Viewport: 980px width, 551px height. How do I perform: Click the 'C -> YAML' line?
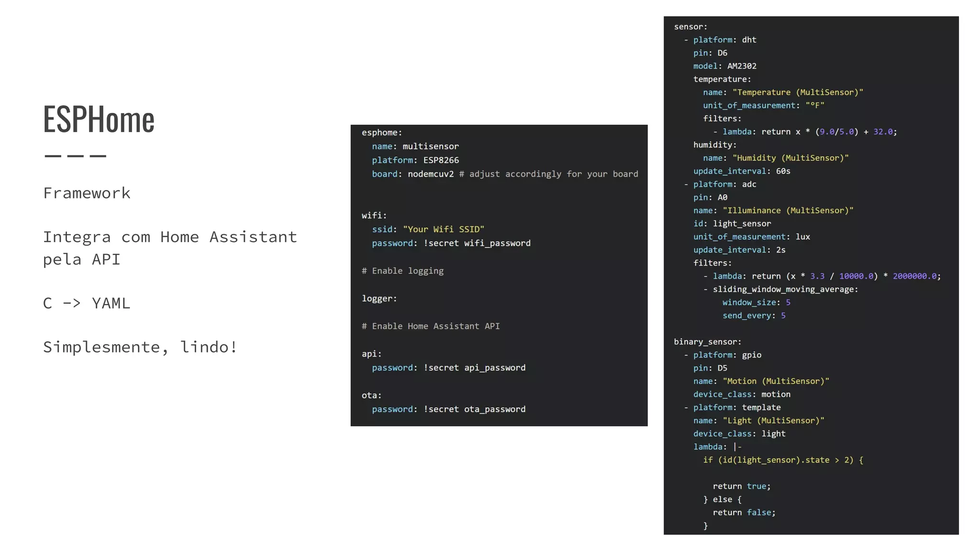87,303
